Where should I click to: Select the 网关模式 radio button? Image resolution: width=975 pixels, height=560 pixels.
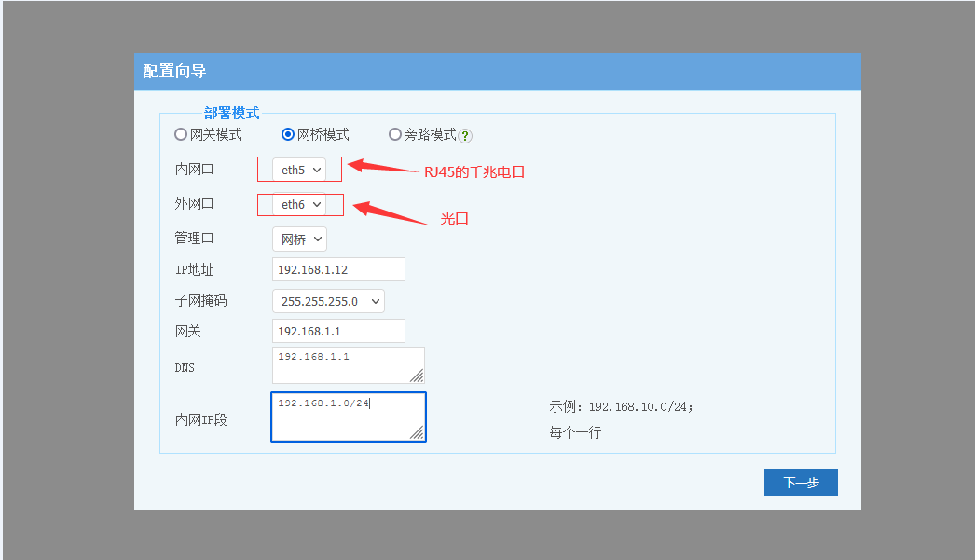click(x=181, y=134)
